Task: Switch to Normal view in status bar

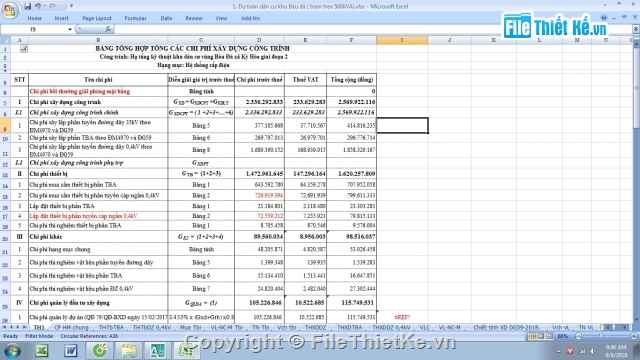Action: pos(532,336)
